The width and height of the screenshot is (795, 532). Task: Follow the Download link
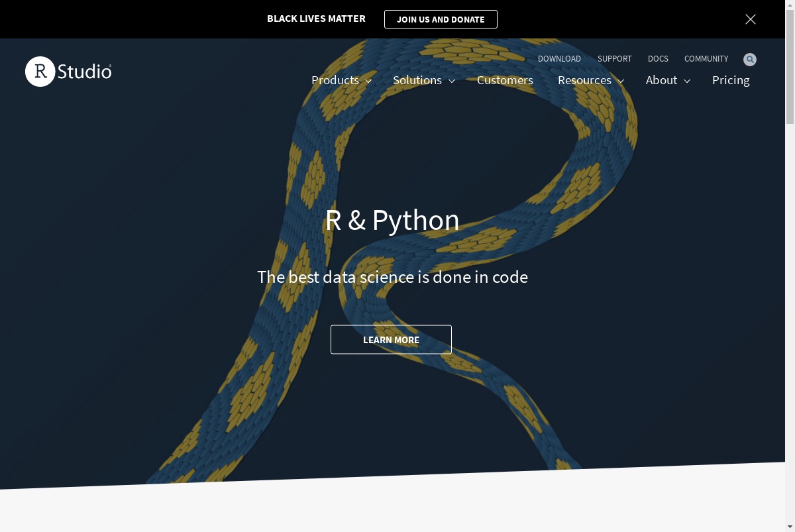pyautogui.click(x=559, y=59)
